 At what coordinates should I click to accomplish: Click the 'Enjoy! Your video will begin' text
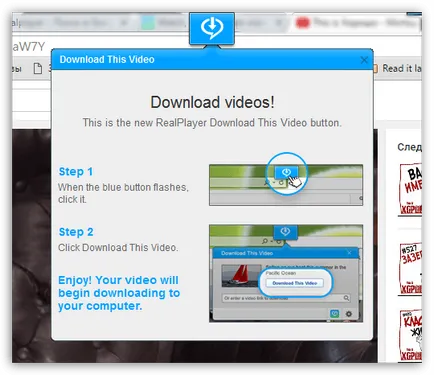[119, 293]
